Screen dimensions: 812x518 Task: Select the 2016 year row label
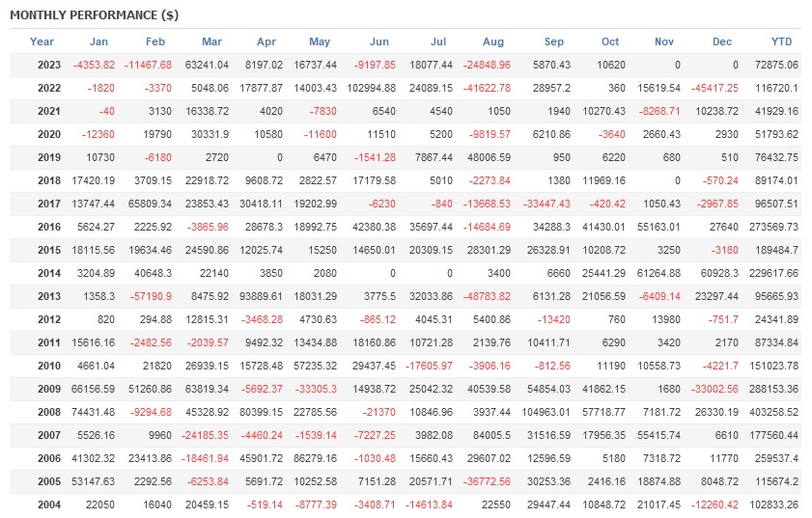[x=48, y=227]
